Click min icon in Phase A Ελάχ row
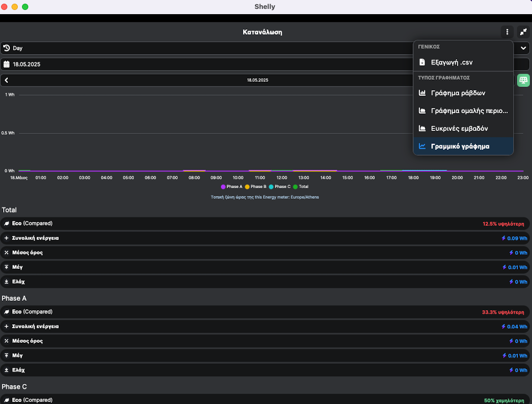Screen dimensions: 532x404 pyautogui.click(x=6, y=370)
